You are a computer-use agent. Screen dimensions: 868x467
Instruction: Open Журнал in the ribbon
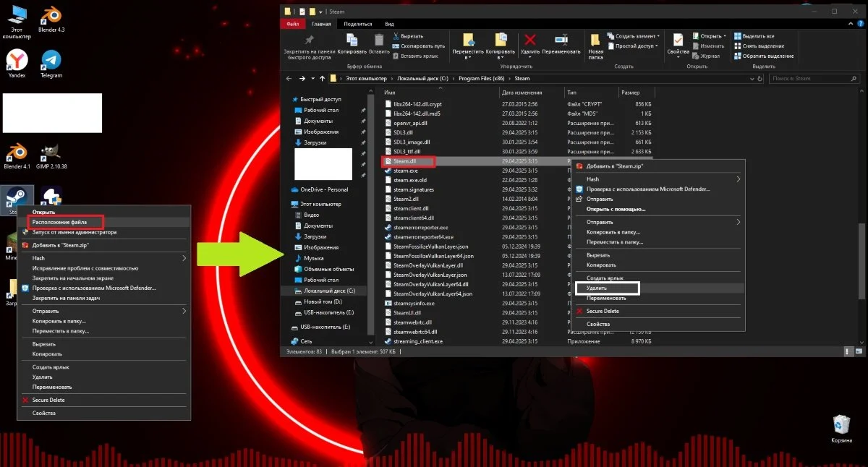(x=705, y=56)
